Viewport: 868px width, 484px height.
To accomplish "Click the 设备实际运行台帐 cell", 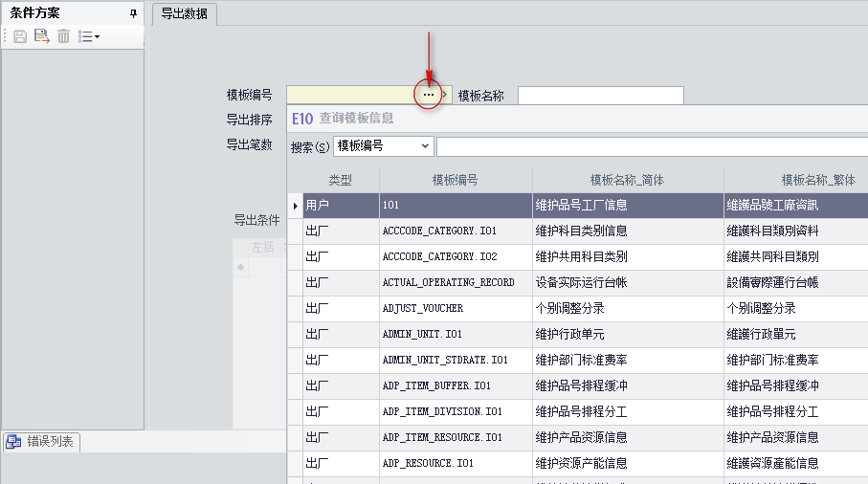I will 628,283.
